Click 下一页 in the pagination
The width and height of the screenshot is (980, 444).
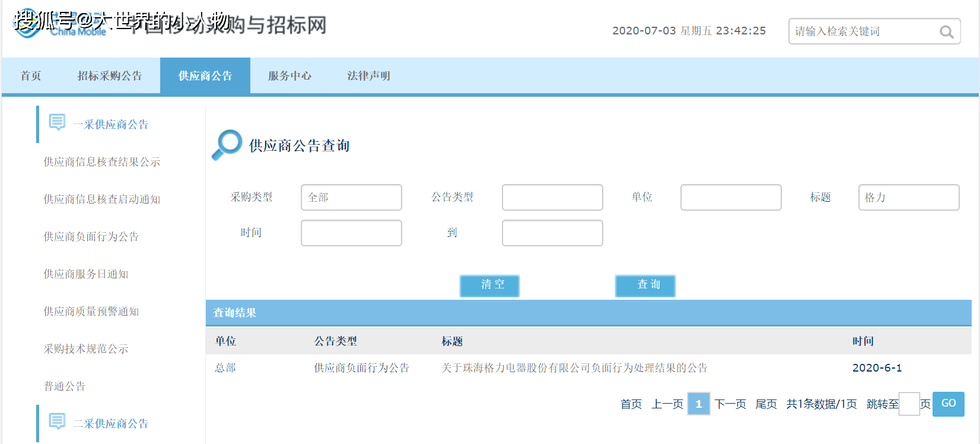(x=730, y=404)
